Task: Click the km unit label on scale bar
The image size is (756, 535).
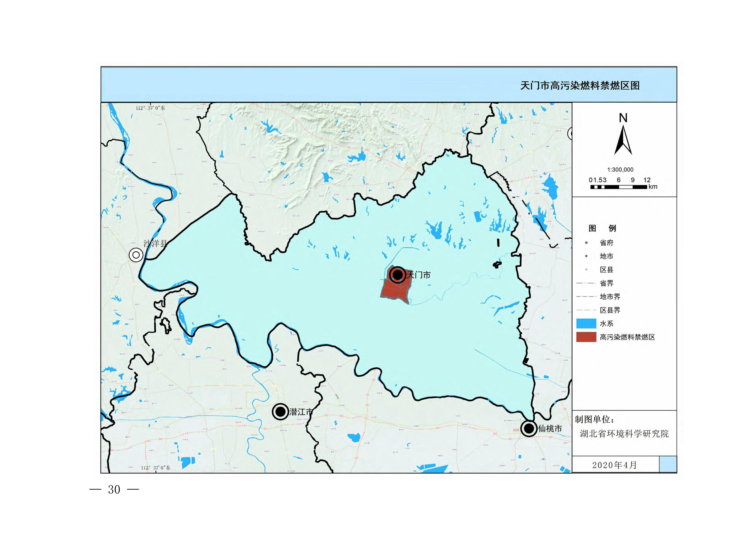Action: [653, 187]
